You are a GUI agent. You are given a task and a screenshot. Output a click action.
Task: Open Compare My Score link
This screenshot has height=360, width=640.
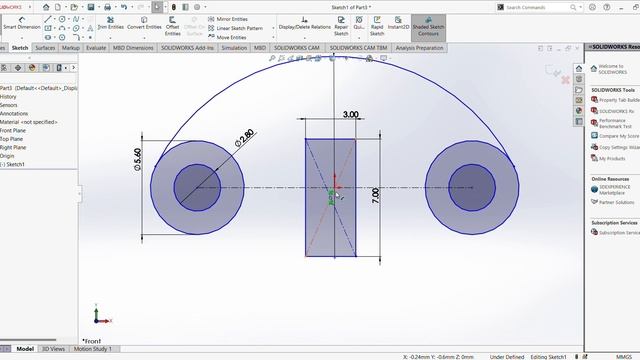619,136
